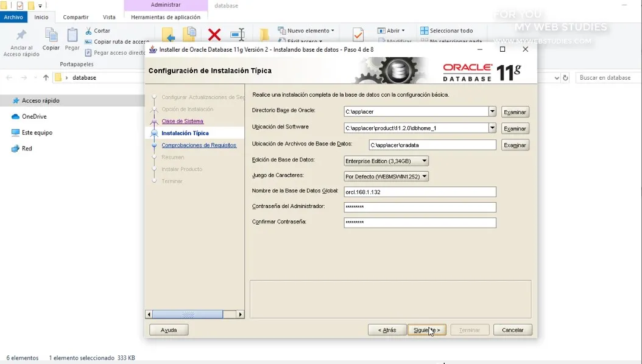Open the quick access toolbar customize arrow
Viewport: 642px width, 364px height.
click(x=40, y=5)
